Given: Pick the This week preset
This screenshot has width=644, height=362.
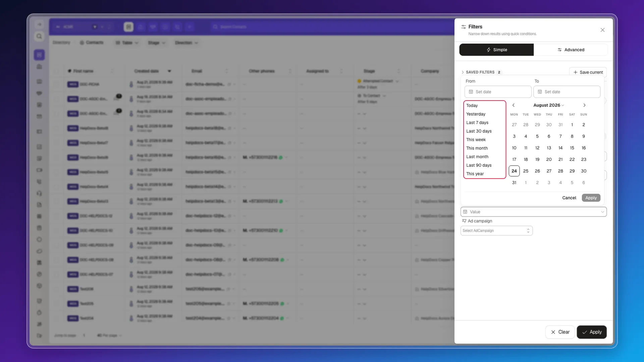Looking at the screenshot, I should point(476,140).
